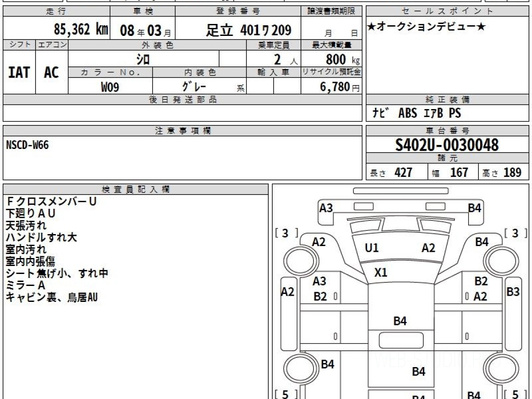The height and width of the screenshot is (399, 532).
Task: Click the 注意事項欄 header
Action: coord(183,131)
